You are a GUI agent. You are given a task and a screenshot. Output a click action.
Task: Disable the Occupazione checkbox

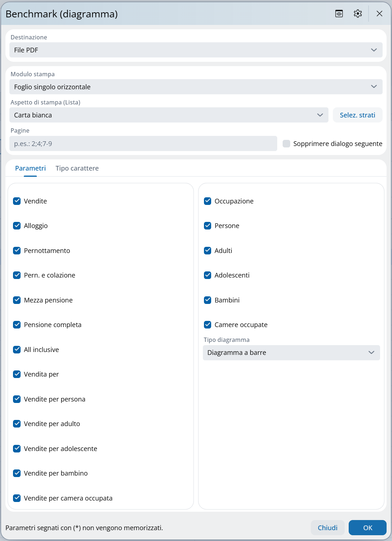[208, 201]
